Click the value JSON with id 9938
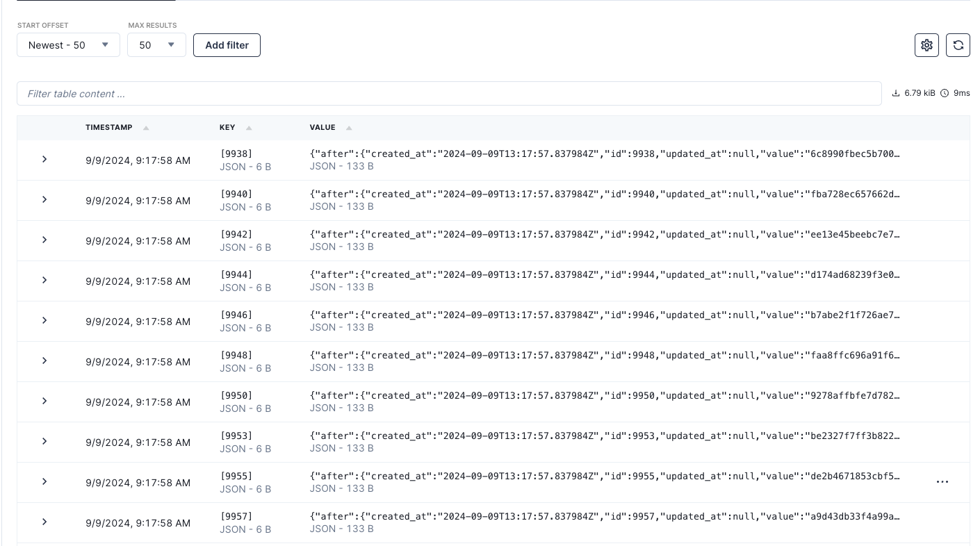Image resolution: width=980 pixels, height=546 pixels. pyautogui.click(x=605, y=154)
